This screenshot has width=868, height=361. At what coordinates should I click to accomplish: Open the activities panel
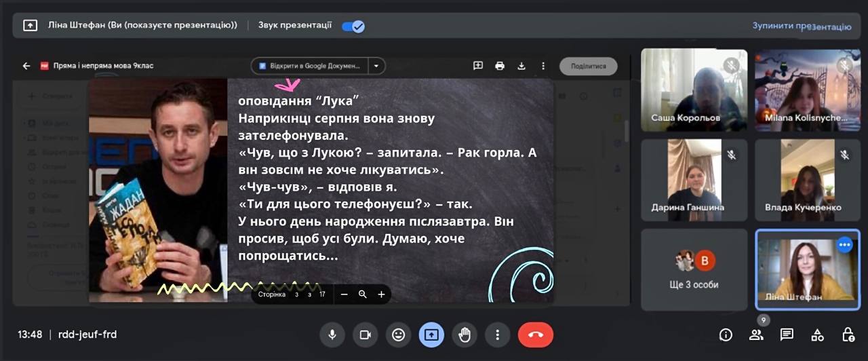coord(817,335)
